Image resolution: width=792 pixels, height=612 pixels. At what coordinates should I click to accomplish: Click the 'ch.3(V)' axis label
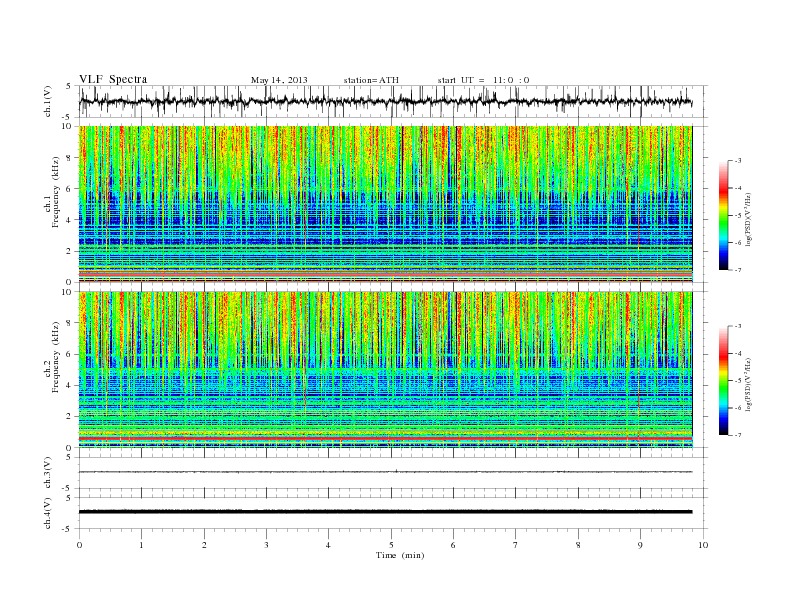click(x=48, y=473)
